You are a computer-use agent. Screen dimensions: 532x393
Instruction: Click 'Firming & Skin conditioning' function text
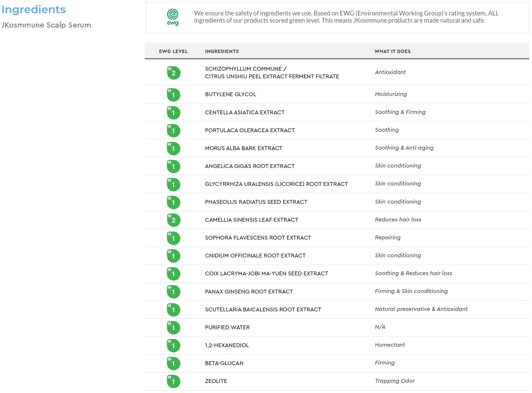click(x=411, y=291)
